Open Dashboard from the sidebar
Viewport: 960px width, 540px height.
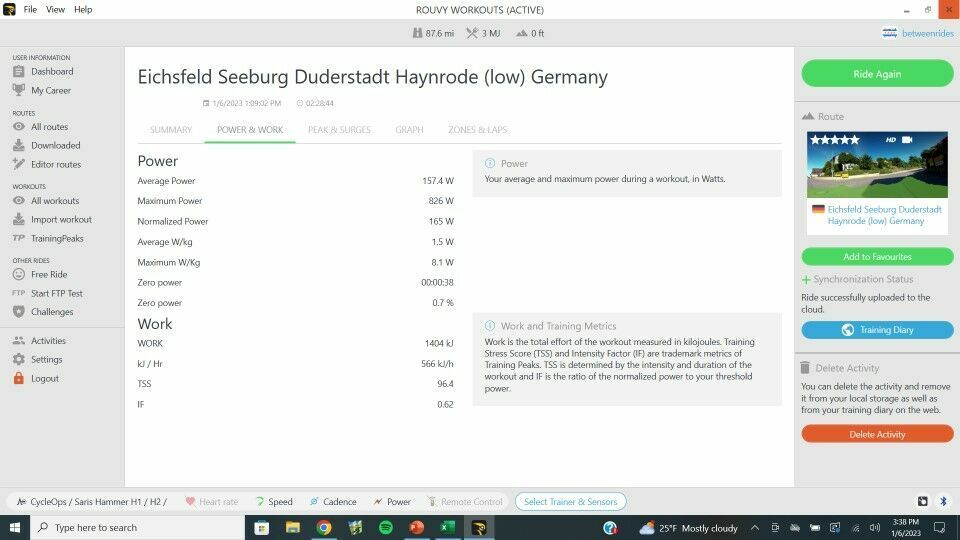pyautogui.click(x=51, y=72)
